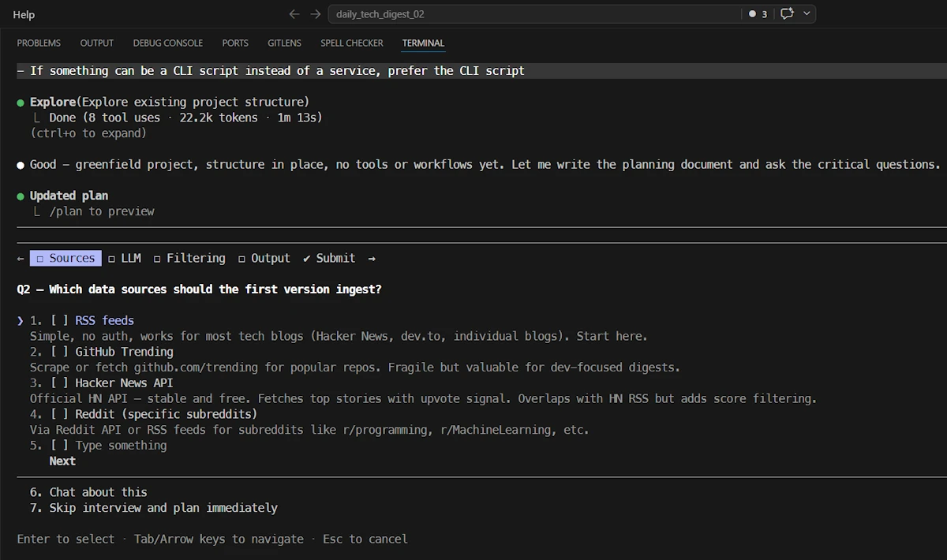Open the Help menu
947x560 pixels.
[22, 13]
